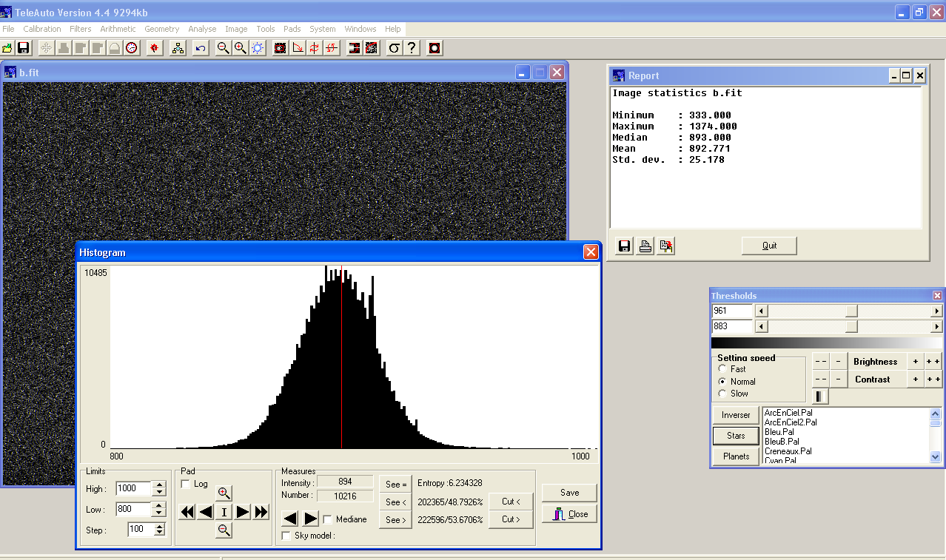
Task: Select Fast setting speed radio button
Action: pyautogui.click(x=723, y=369)
